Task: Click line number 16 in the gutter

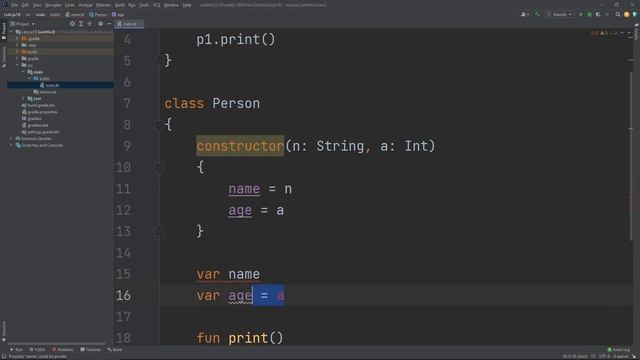Action: coord(123,295)
